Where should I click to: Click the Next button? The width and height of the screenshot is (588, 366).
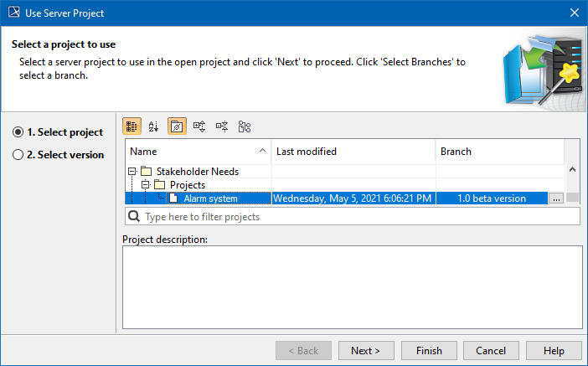tap(365, 350)
